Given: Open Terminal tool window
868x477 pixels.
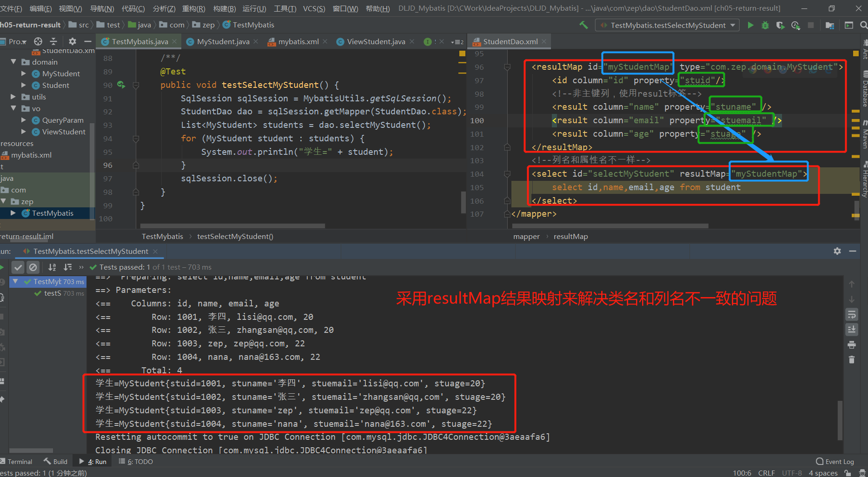Looking at the screenshot, I should pyautogui.click(x=17, y=462).
